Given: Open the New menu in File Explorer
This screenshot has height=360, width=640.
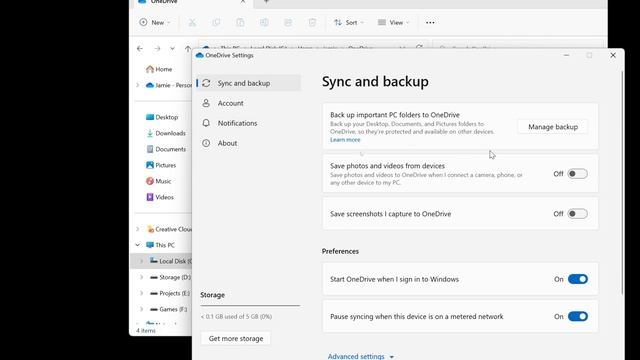Looking at the screenshot, I should click(155, 22).
